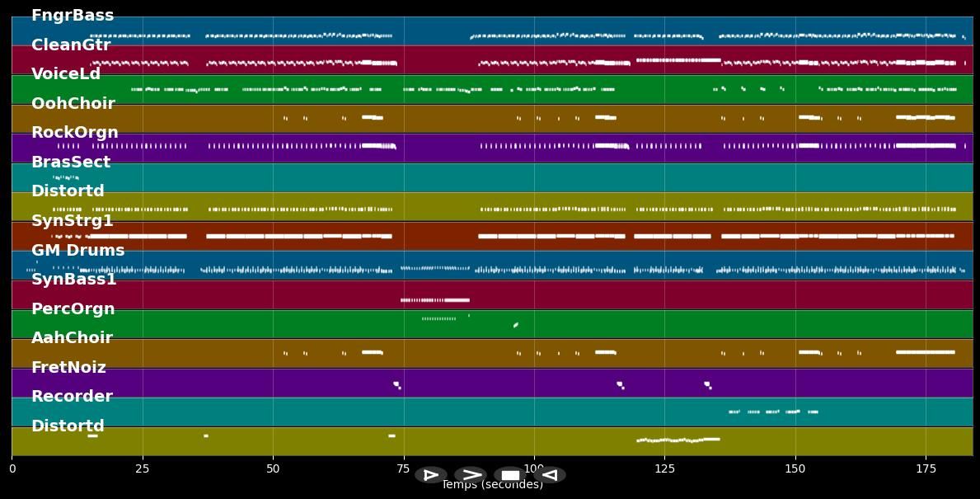This screenshot has height=499, width=980.
Task: Click the GM Drums track label
Action: [78, 251]
